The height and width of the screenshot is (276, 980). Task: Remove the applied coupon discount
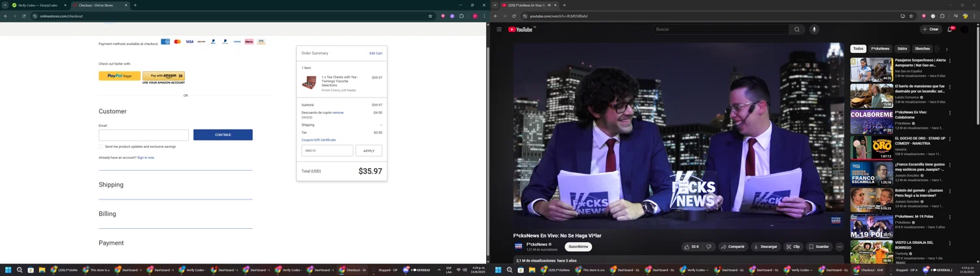(x=338, y=112)
